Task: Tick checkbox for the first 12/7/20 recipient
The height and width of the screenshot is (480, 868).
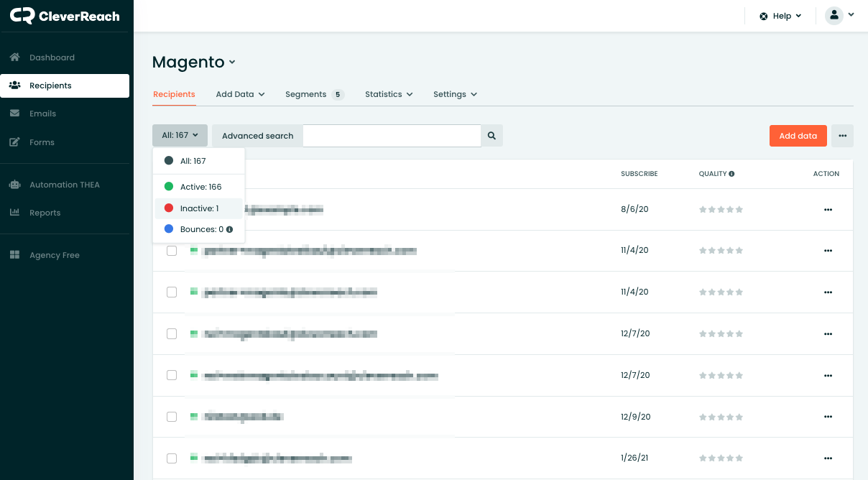Action: click(172, 334)
